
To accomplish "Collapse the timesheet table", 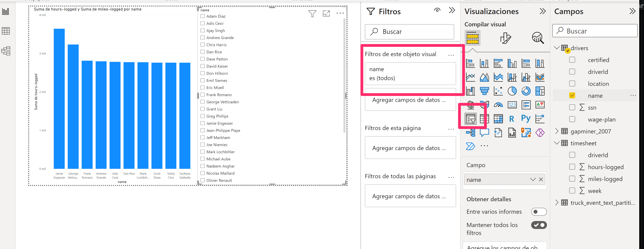I will [x=557, y=143].
